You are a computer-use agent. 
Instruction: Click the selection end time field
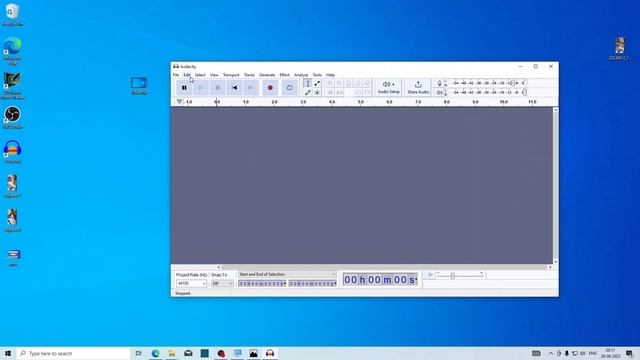click(313, 283)
